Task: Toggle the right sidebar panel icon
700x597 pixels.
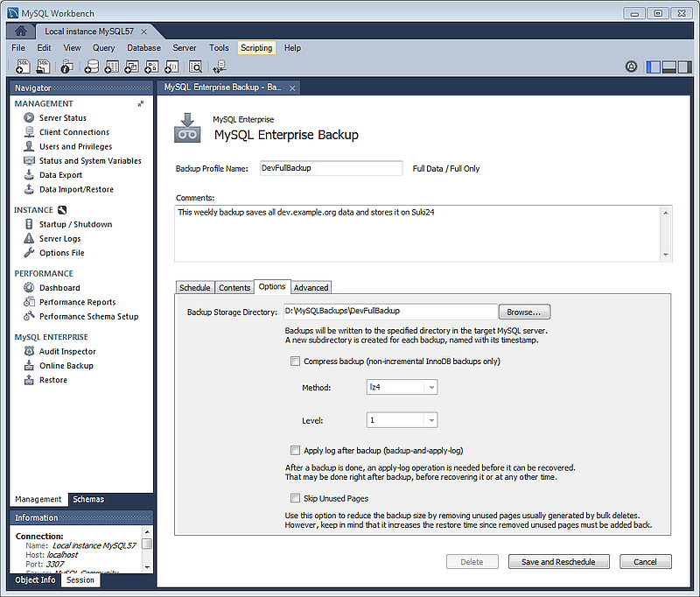Action: 684,67
